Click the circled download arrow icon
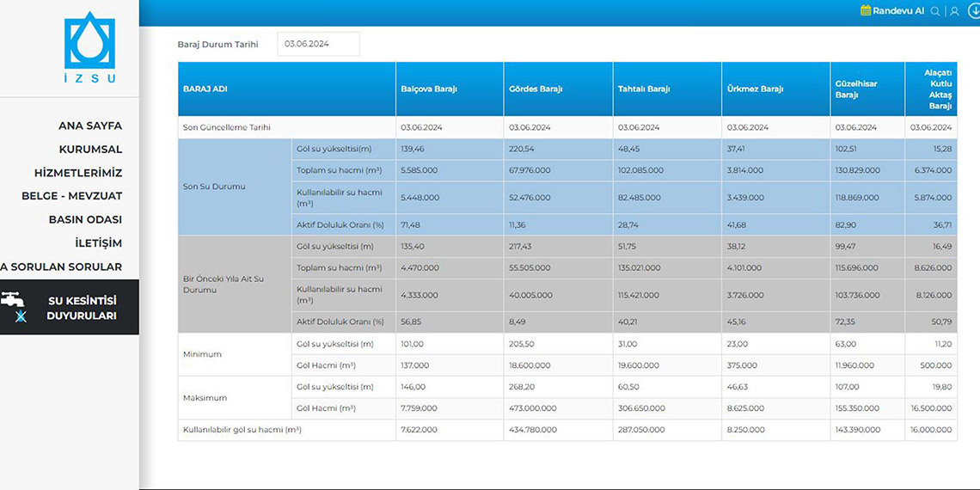The width and height of the screenshot is (980, 490). (974, 11)
